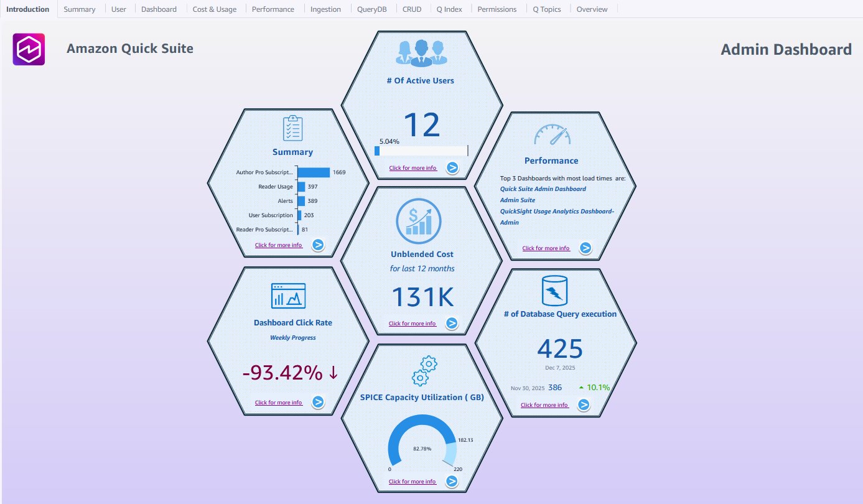Click the Dashboard Click Rate chart icon
Image resolution: width=863 pixels, height=504 pixels.
click(288, 296)
